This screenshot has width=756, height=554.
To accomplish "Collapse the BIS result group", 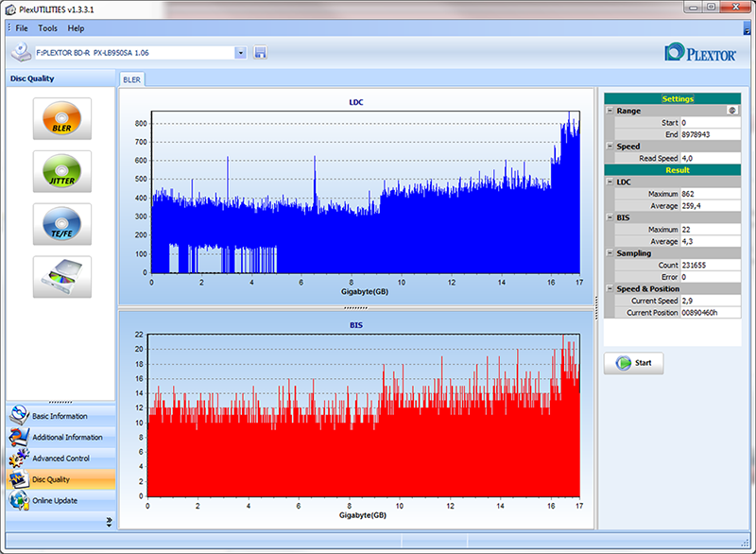I will [610, 217].
